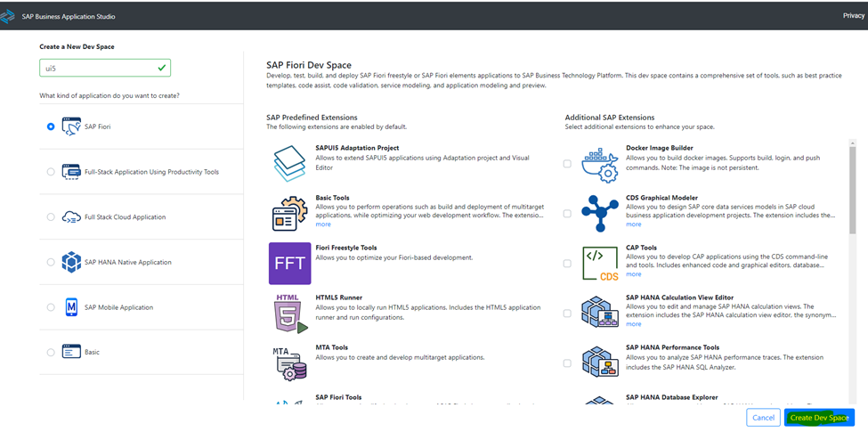Click the Docker Image Builder whale icon
Viewport: 868px width, 432px height.
point(599,163)
